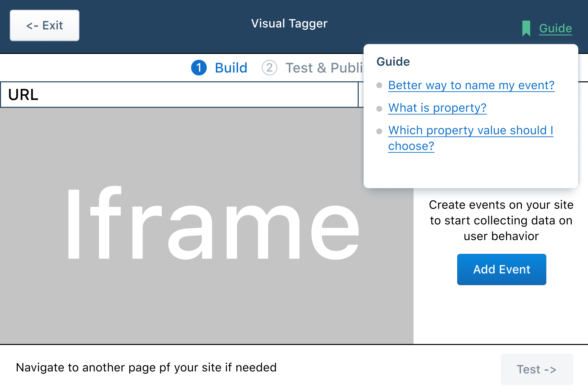Image resolution: width=588 pixels, height=392 pixels.
Task: Click the step 2 circle icon
Action: coord(269,68)
